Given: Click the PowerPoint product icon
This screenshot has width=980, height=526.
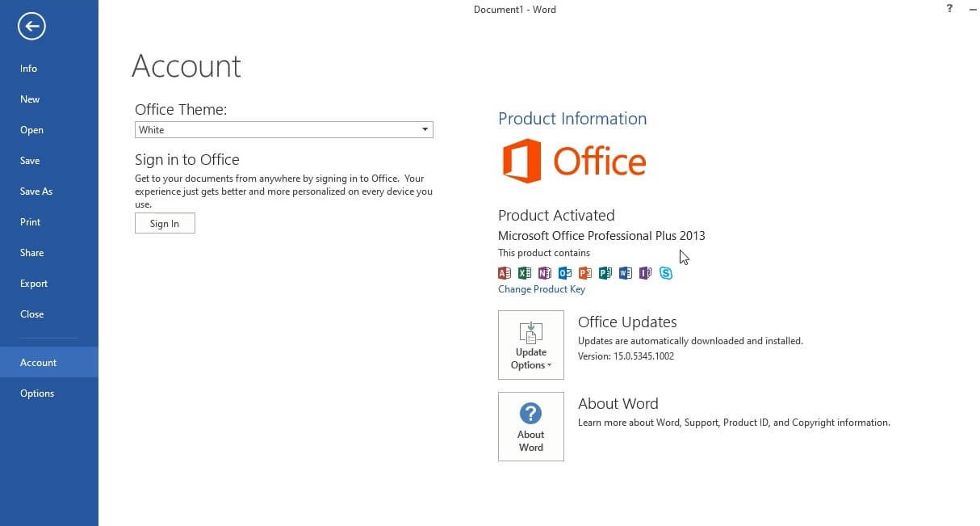Looking at the screenshot, I should (x=585, y=273).
